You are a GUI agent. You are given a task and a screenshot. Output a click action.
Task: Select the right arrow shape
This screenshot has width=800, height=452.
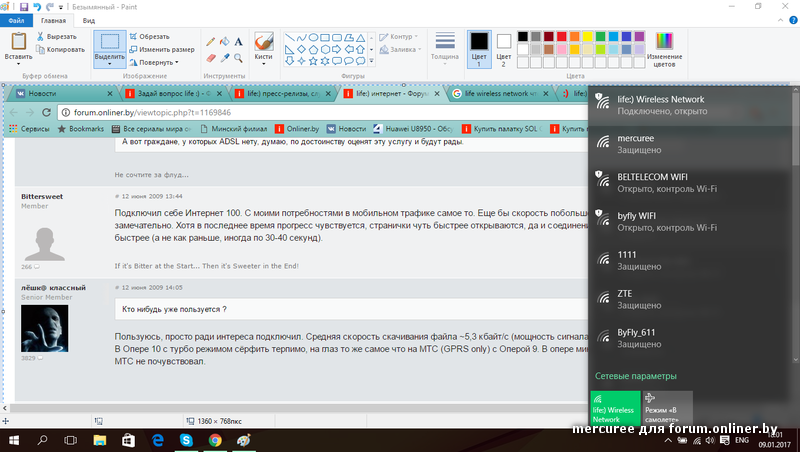pyautogui.click(x=337, y=49)
